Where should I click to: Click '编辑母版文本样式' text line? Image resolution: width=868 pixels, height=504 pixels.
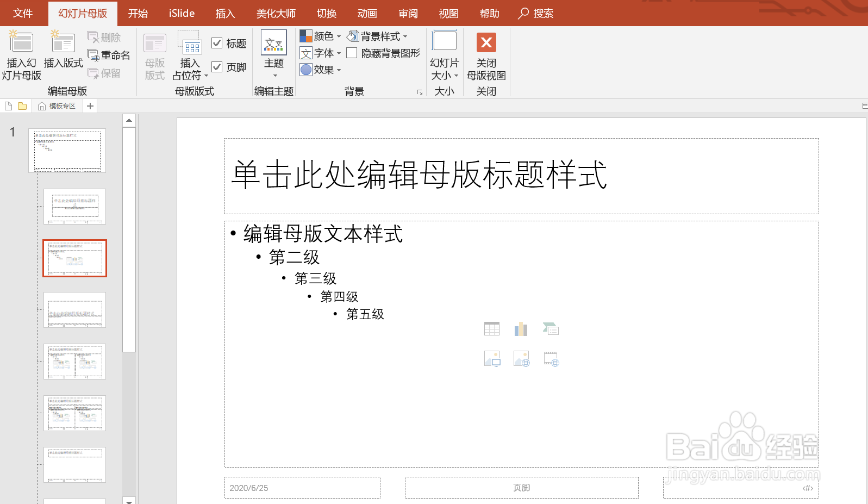tap(323, 234)
